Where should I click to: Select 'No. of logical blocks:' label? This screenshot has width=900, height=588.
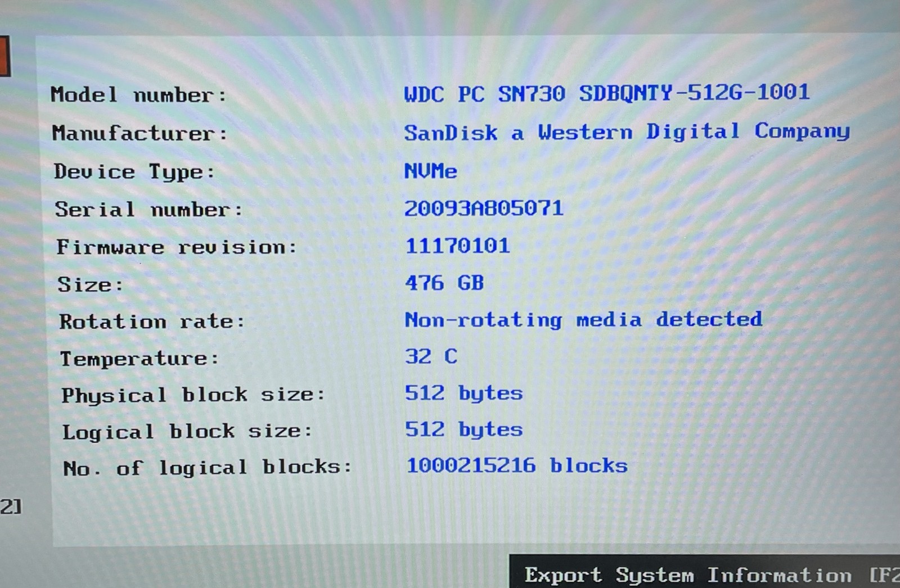tap(208, 468)
